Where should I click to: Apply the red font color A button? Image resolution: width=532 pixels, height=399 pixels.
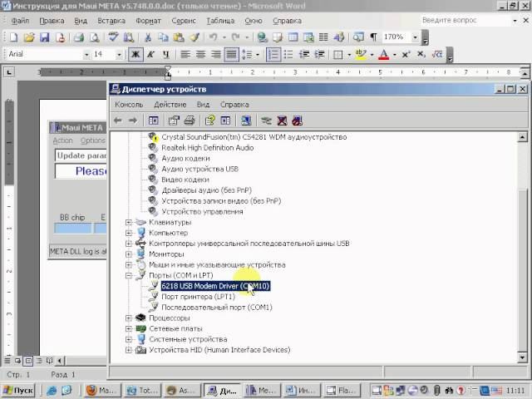click(384, 54)
